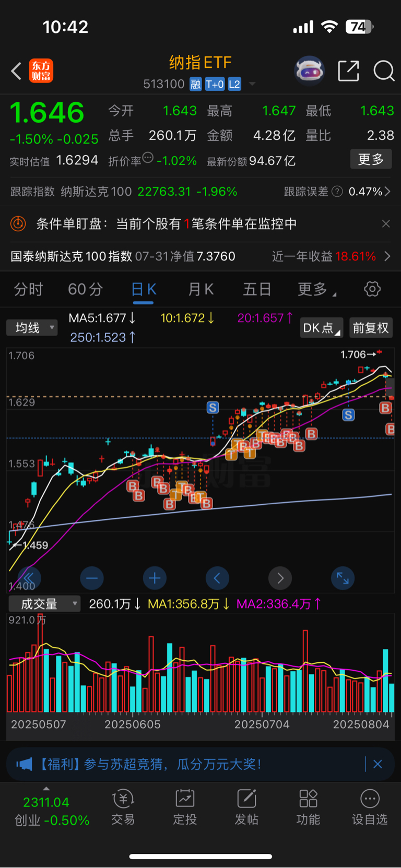The height and width of the screenshot is (868, 401).
Task: Select the 日K tab
Action: coord(144,289)
